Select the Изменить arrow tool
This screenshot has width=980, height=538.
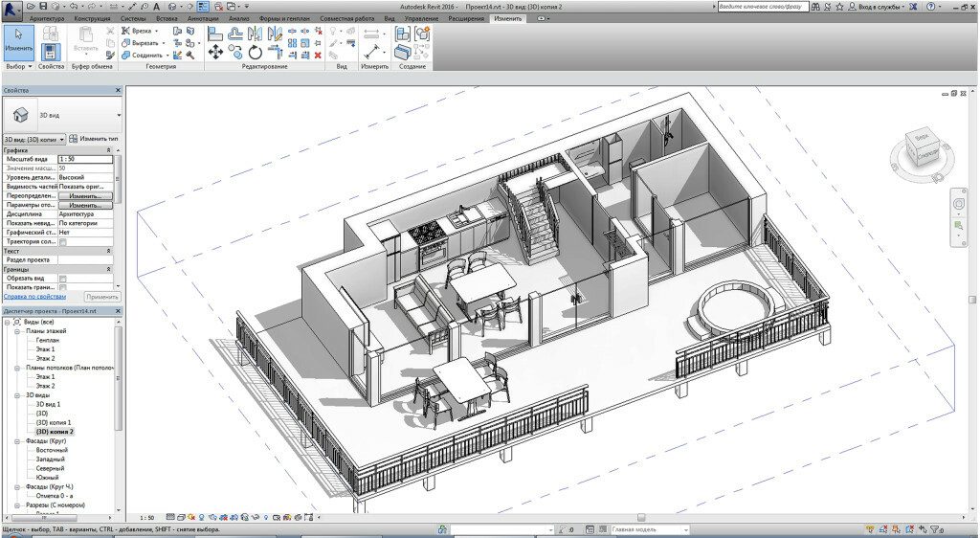click(x=18, y=38)
